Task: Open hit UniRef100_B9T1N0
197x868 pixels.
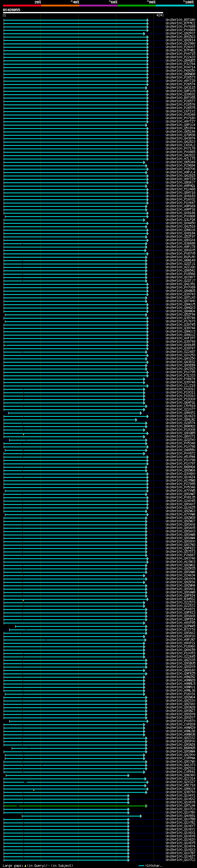Action: coord(180,20)
